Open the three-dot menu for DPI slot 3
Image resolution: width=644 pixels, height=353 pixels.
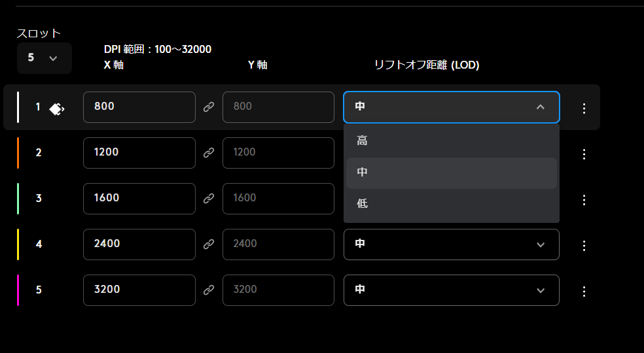[x=584, y=200]
